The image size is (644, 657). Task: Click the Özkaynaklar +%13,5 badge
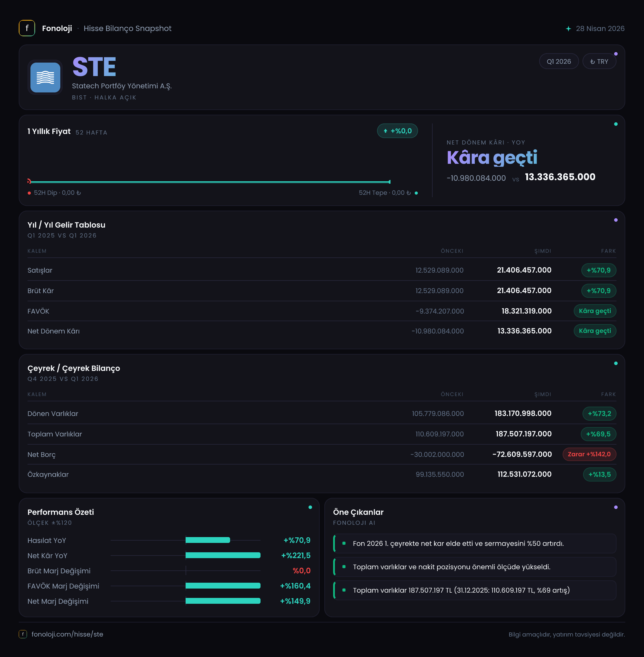click(x=599, y=474)
